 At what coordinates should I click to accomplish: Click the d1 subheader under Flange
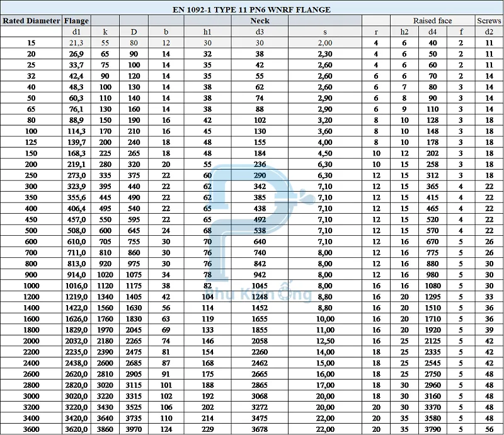click(77, 32)
